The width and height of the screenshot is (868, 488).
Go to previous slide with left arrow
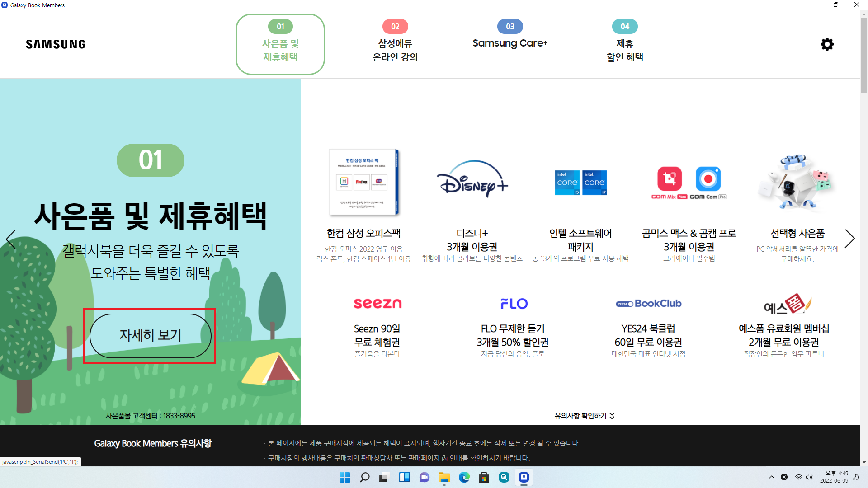(x=11, y=239)
